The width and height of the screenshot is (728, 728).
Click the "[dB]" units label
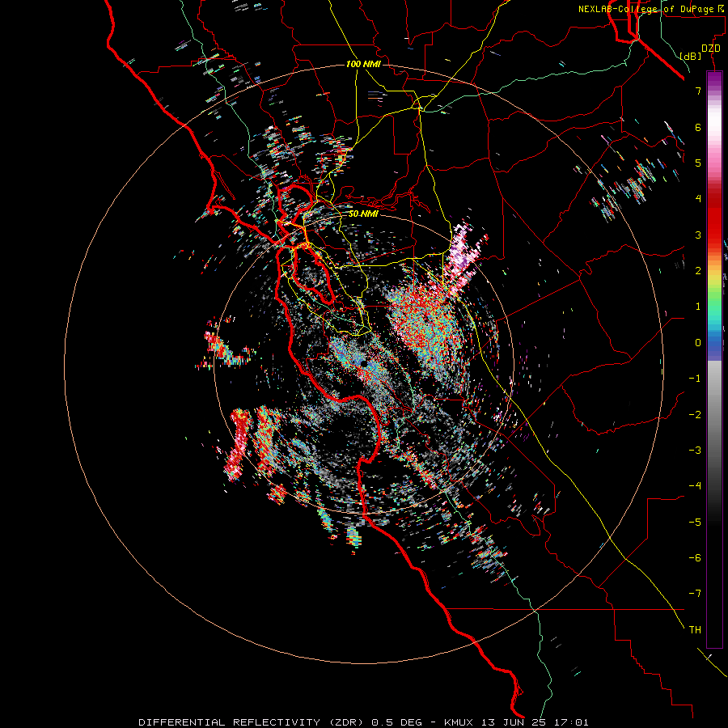tap(690, 56)
